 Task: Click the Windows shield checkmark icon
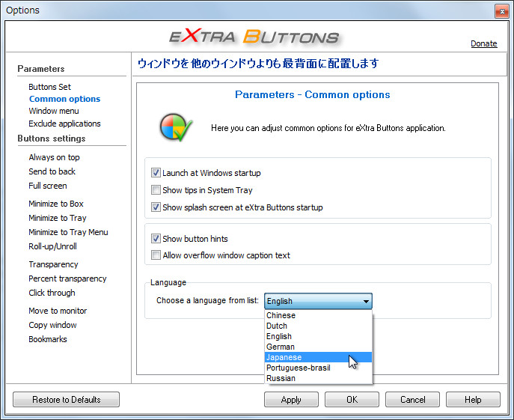tap(176, 127)
